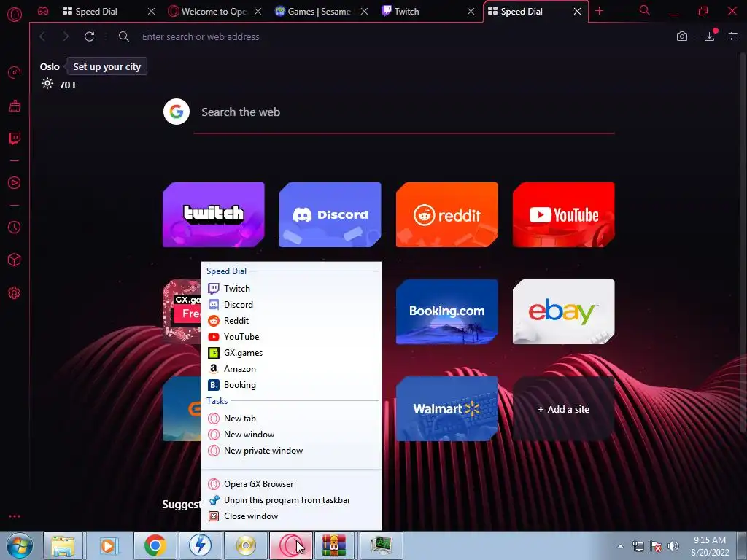Choose New tab task in jump list
Image resolution: width=747 pixels, height=560 pixels.
click(x=291, y=419)
